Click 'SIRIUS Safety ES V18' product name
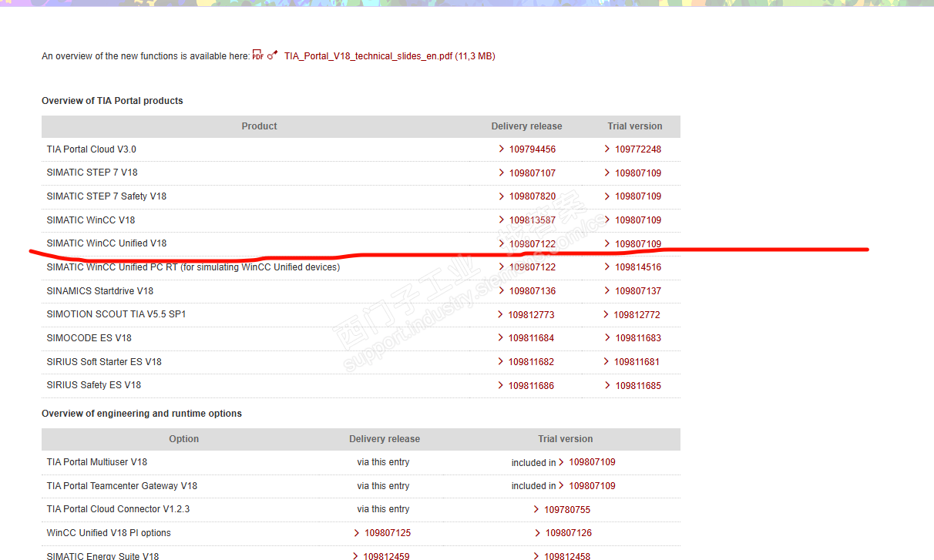The width and height of the screenshot is (934, 560). pos(94,385)
